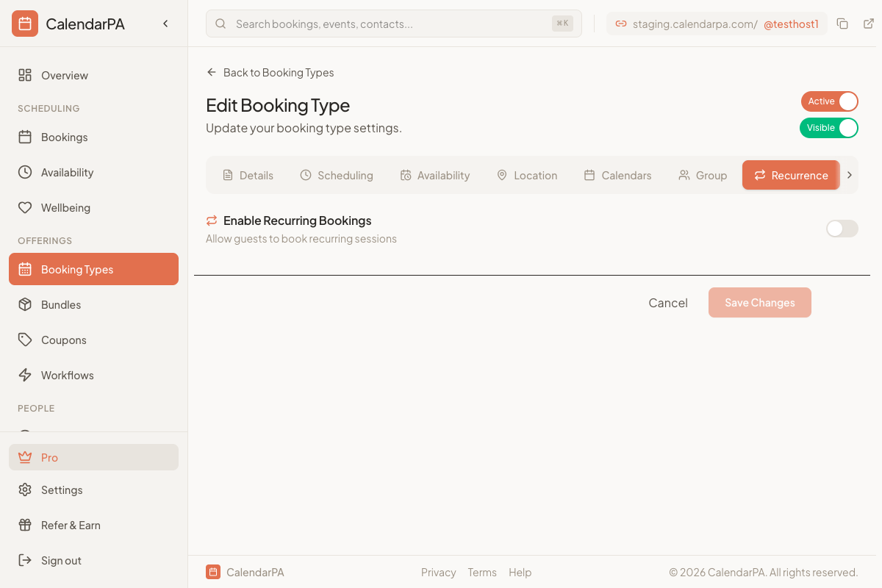Click the Save Changes button
The height and width of the screenshot is (588, 882).
pyautogui.click(x=759, y=302)
